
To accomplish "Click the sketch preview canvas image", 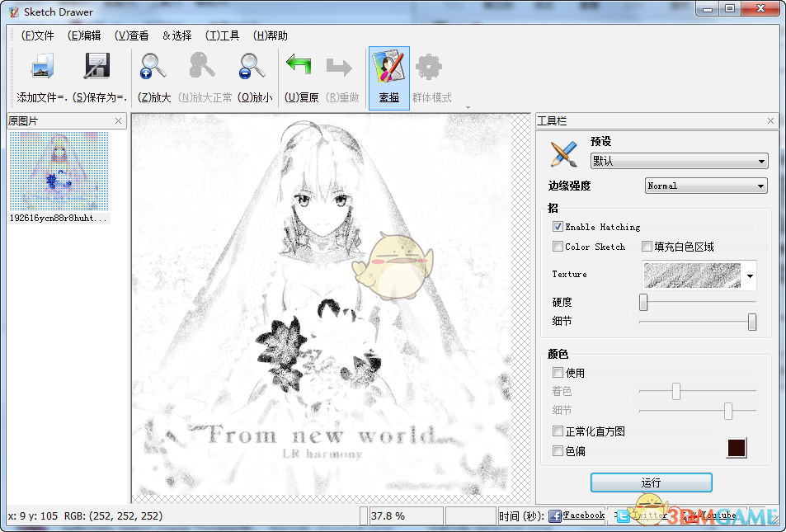I will point(322,305).
